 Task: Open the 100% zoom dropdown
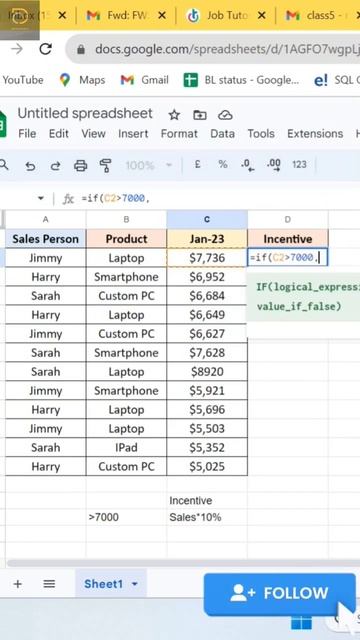coord(149,165)
